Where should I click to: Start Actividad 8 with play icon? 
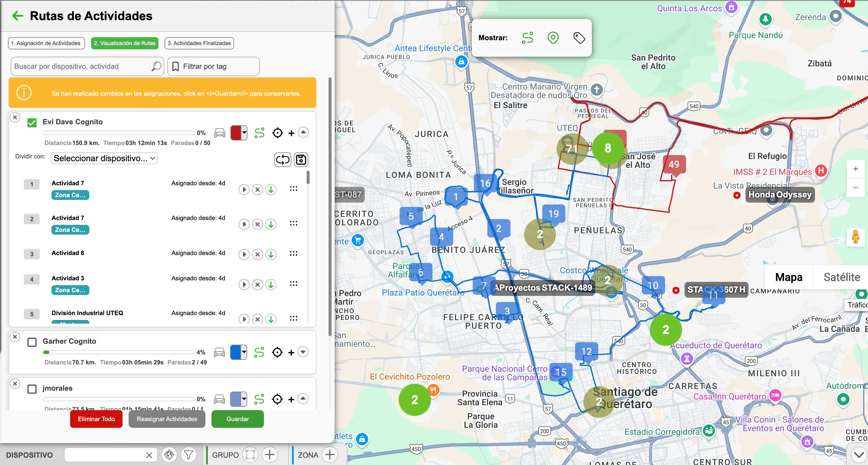244,254
